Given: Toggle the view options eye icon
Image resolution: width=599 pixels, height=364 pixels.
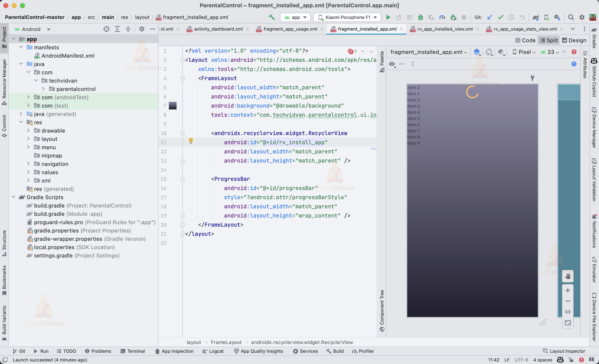Looking at the screenshot, I should pyautogui.click(x=392, y=64).
